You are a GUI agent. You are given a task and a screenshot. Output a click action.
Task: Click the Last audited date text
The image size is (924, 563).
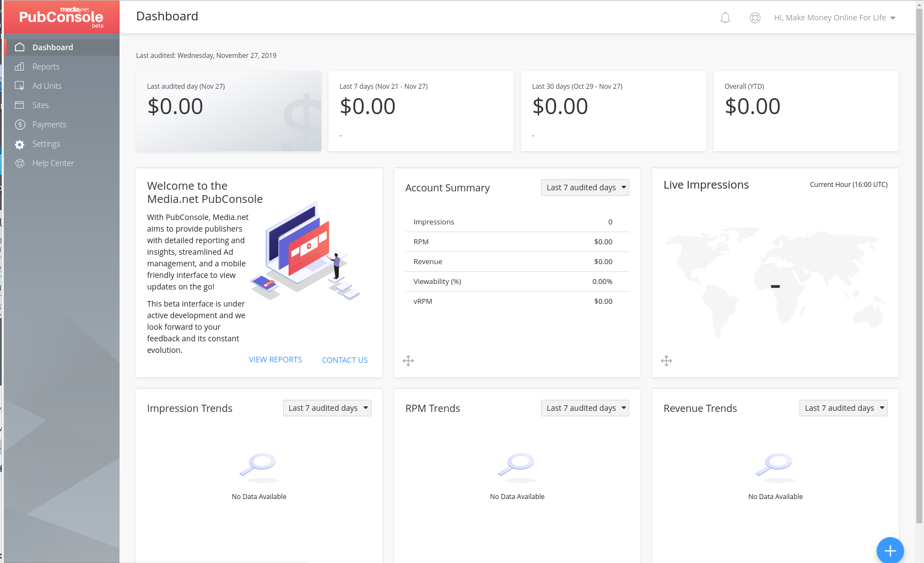(x=206, y=55)
